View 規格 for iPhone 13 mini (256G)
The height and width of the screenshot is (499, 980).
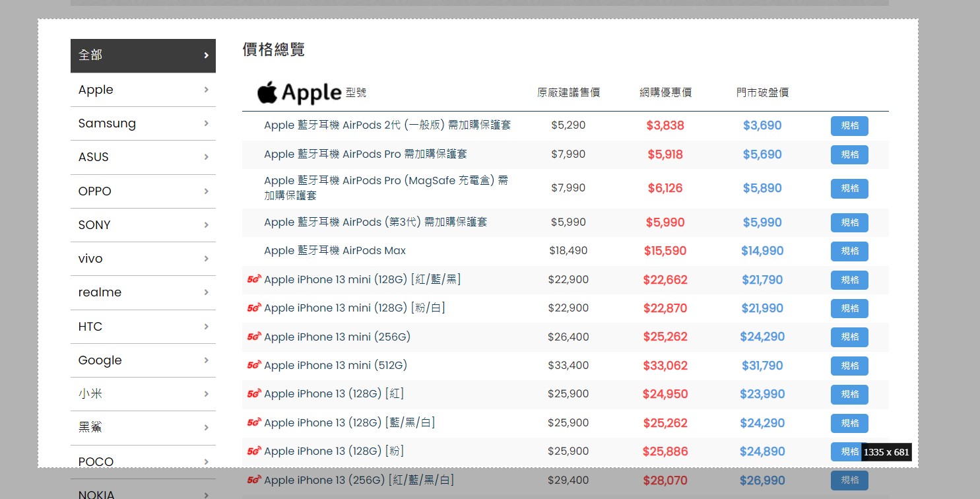point(849,337)
